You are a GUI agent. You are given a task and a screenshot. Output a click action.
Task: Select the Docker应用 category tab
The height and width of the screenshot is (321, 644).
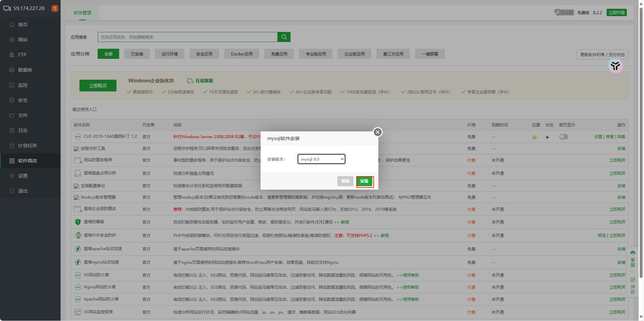tap(242, 54)
